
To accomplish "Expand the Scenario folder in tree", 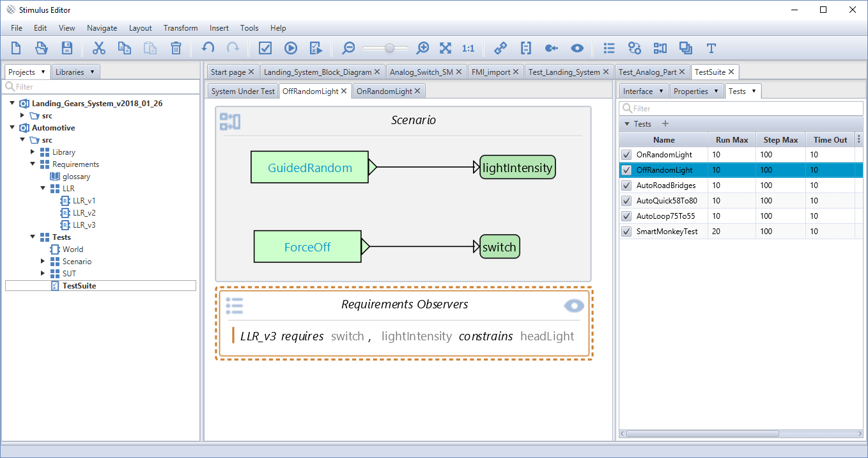I will pos(43,262).
